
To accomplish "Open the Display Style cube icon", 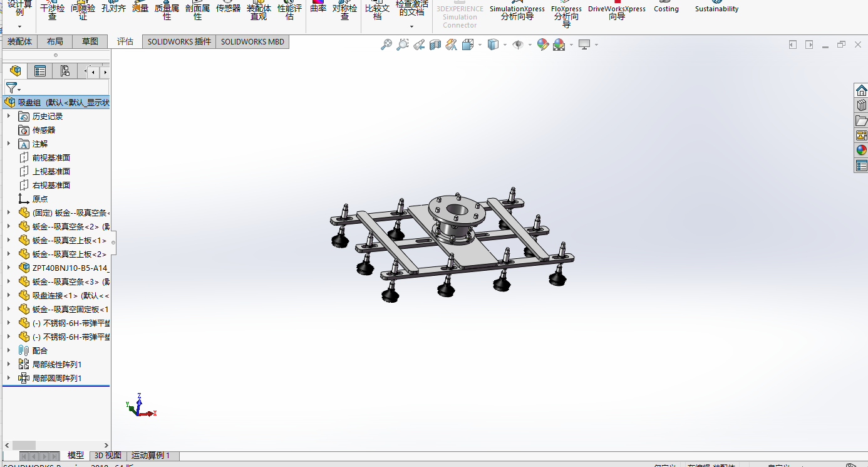I will tap(493, 45).
